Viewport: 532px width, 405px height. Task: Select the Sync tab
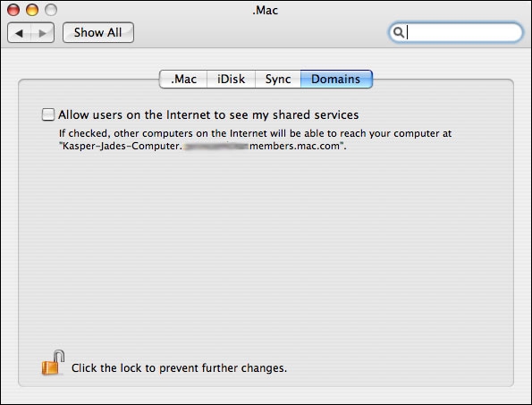point(278,79)
